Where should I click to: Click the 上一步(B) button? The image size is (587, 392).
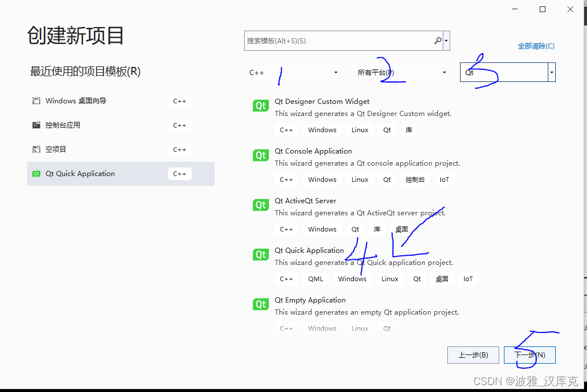point(473,354)
